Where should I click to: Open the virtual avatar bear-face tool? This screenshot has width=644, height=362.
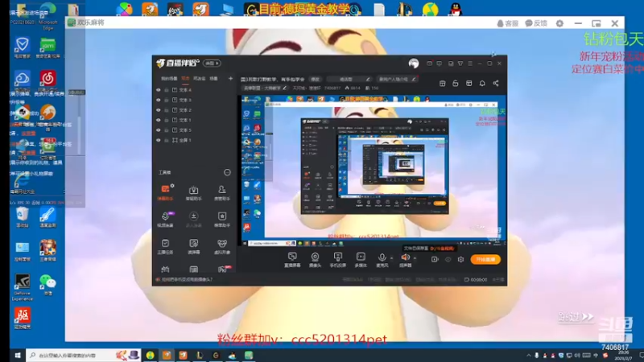click(222, 246)
